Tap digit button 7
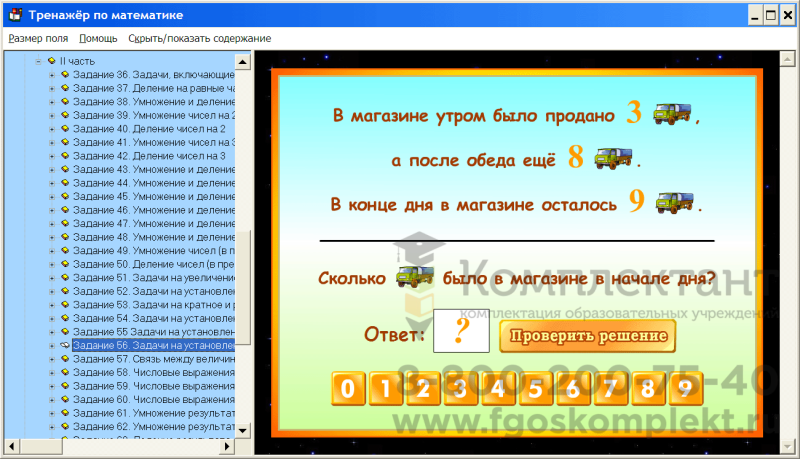Viewport: 800px width, 459px height. (610, 389)
